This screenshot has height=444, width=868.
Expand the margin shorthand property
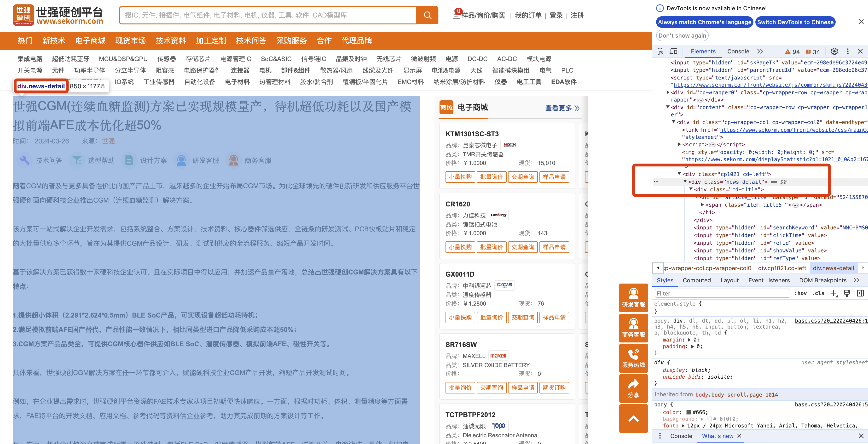tap(689, 340)
